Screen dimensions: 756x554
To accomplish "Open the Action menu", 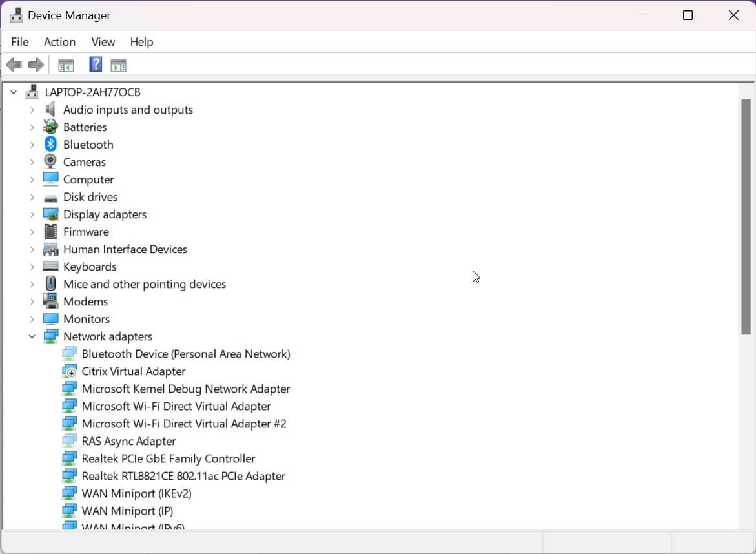I will pyautogui.click(x=59, y=42).
